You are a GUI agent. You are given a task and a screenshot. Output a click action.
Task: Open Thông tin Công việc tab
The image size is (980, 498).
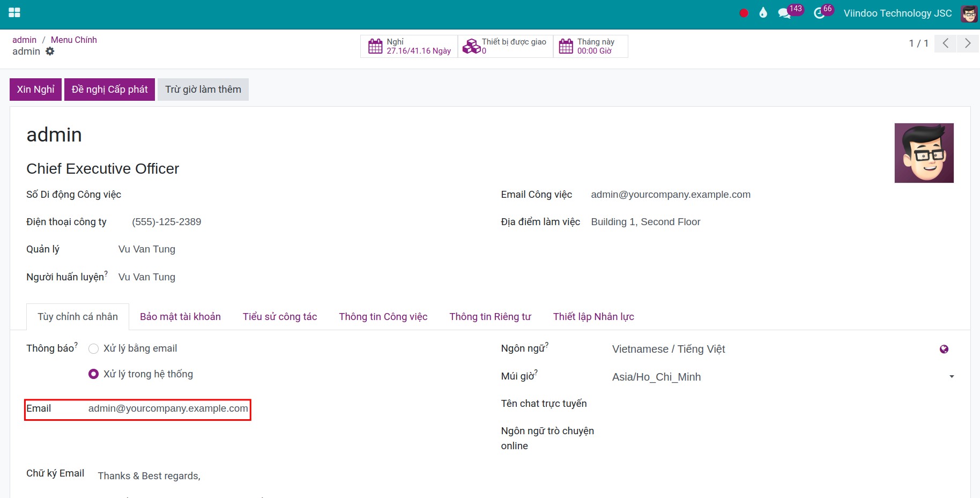[x=383, y=317]
